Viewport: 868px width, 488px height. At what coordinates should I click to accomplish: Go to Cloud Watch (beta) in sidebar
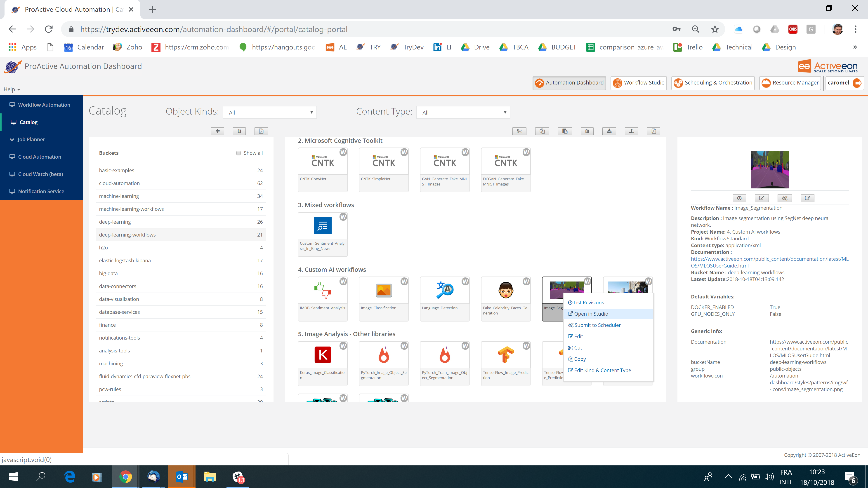pyautogui.click(x=41, y=174)
